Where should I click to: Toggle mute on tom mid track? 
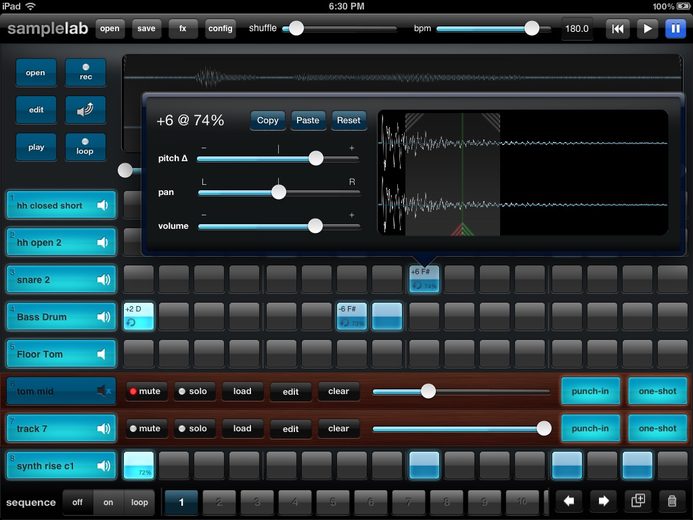pyautogui.click(x=145, y=391)
